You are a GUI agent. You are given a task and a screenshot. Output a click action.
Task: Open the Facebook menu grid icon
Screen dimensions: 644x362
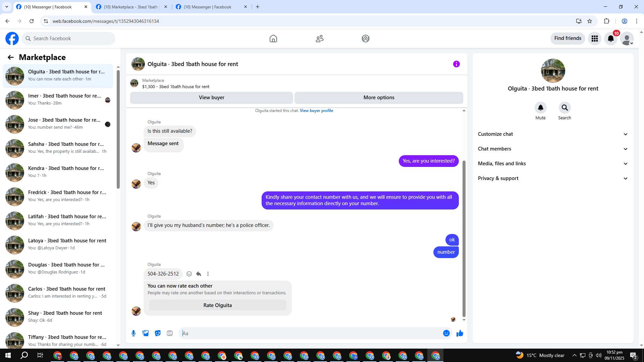pos(595,39)
